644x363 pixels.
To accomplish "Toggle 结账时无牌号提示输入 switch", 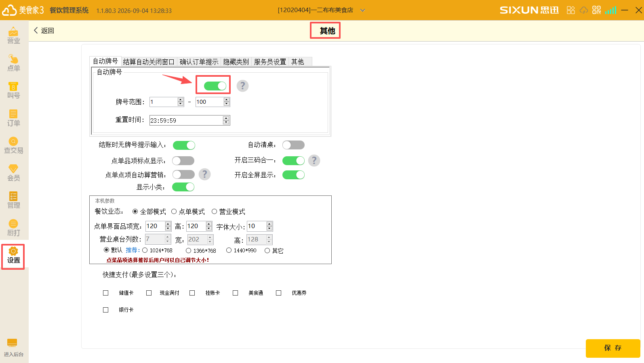I will 184,145.
